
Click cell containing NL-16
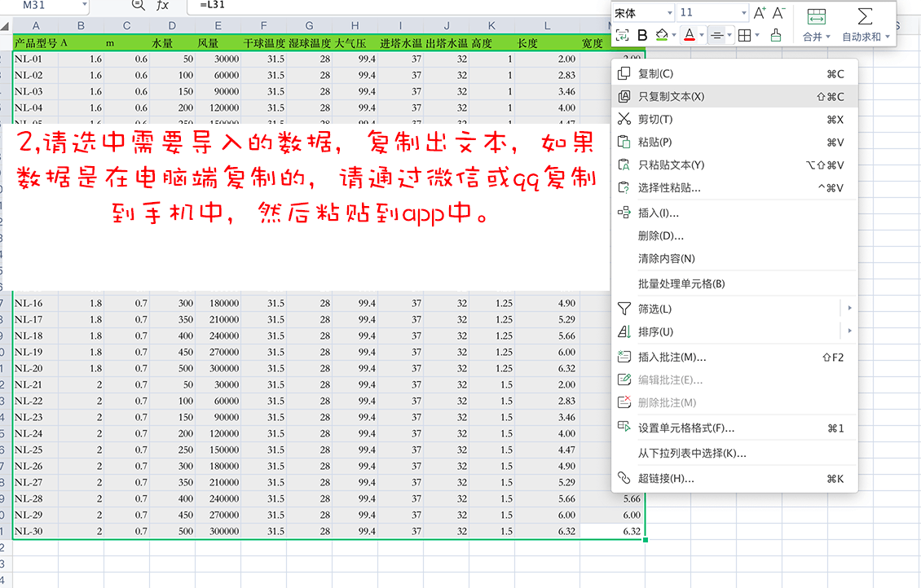36,304
